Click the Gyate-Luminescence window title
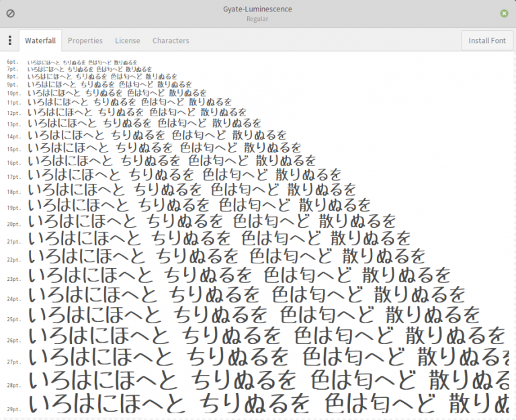 click(257, 9)
